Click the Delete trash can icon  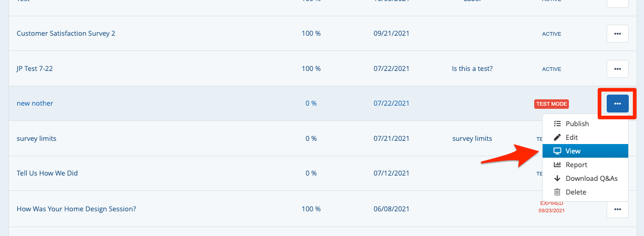(557, 192)
